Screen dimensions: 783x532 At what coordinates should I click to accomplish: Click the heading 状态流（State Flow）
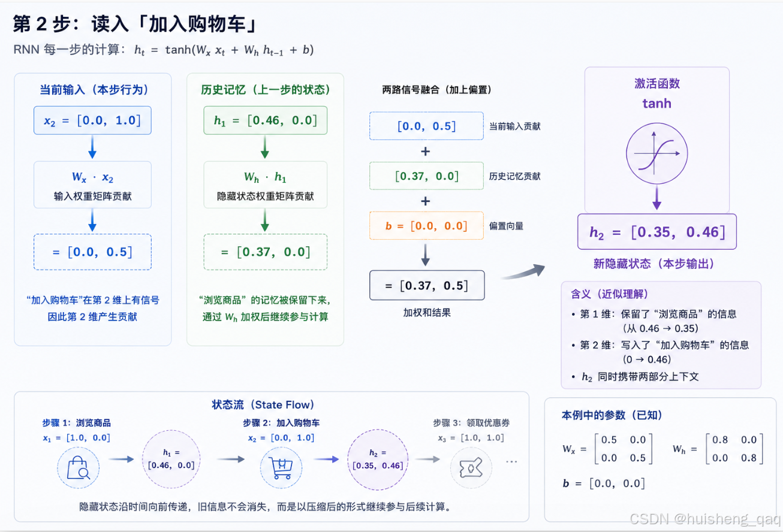263,405
